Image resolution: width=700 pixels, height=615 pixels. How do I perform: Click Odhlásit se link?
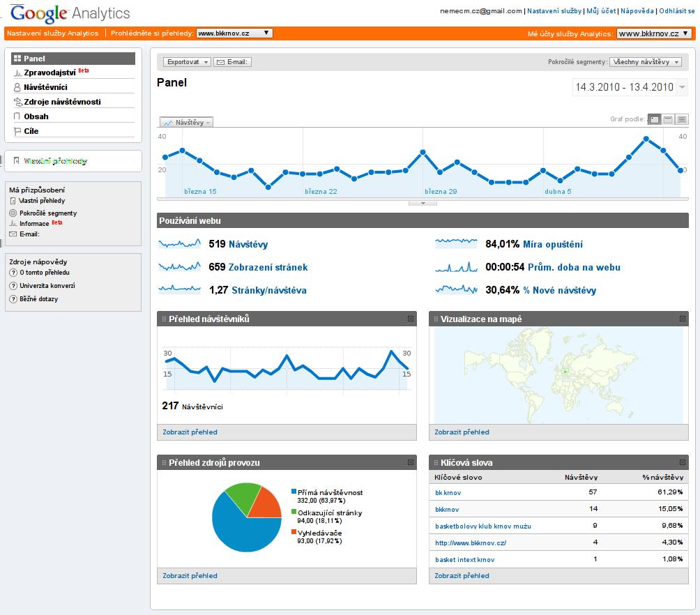[x=677, y=10]
